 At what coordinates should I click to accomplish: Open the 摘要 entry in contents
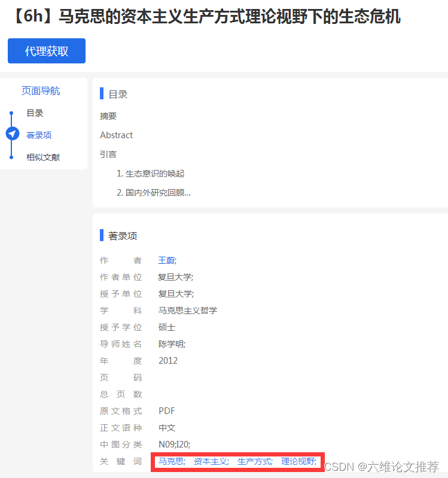(108, 116)
